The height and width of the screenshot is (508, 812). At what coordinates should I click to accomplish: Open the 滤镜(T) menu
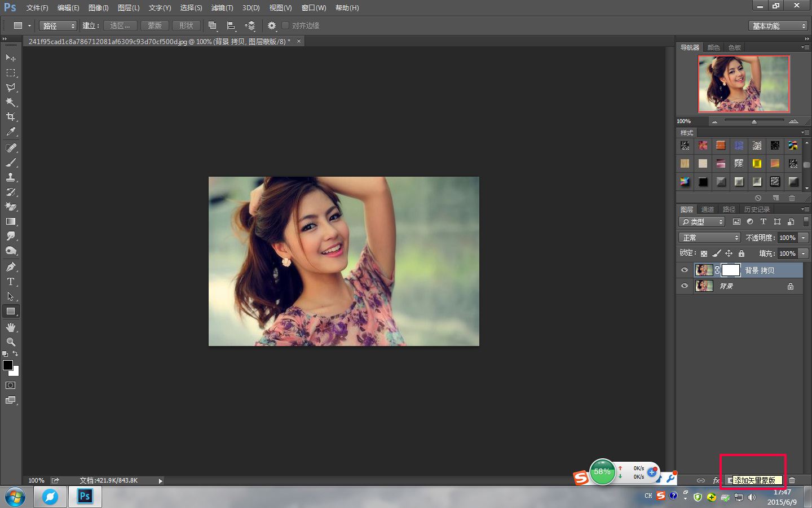[x=222, y=8]
